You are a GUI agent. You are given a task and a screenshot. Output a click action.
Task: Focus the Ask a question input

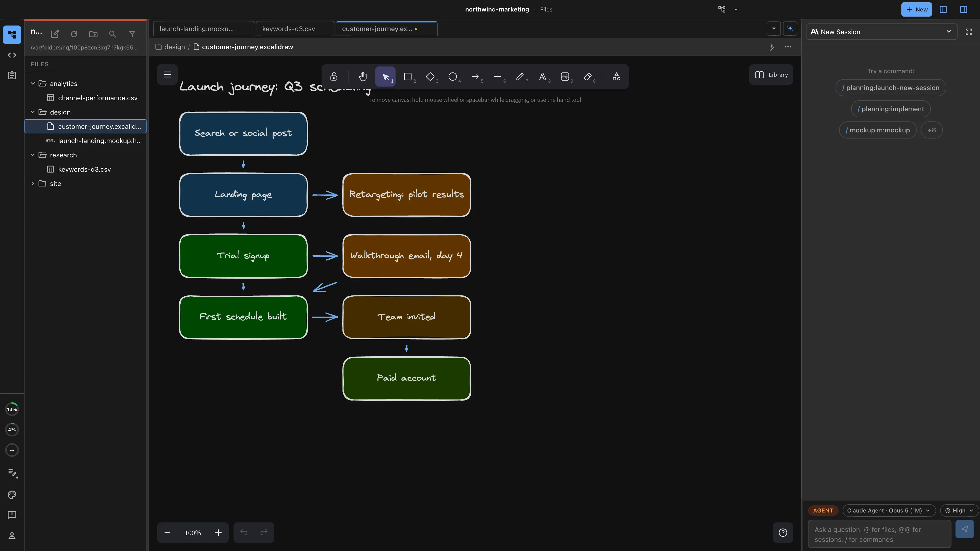coord(879,534)
